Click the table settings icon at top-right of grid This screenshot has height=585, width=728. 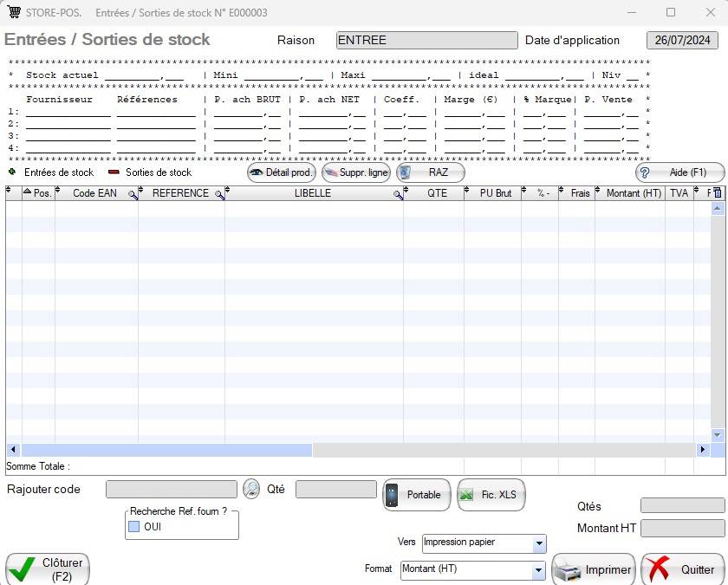pyautogui.click(x=717, y=193)
